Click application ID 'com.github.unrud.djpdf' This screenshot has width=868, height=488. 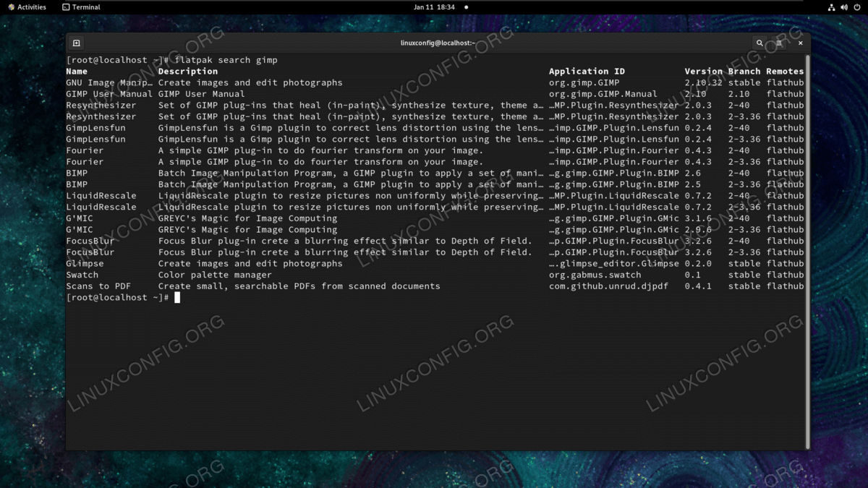(x=608, y=286)
